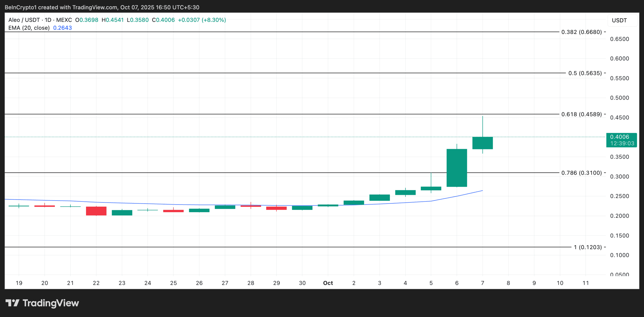This screenshot has width=644, height=317.
Task: Click the 0.4006 current price label
Action: coord(619,137)
